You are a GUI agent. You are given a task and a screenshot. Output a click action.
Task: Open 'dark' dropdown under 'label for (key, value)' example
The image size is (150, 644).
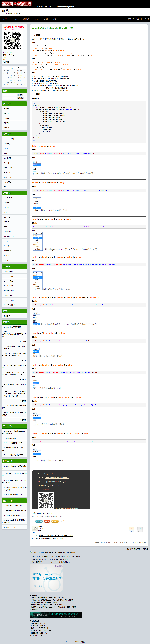[36, 349]
